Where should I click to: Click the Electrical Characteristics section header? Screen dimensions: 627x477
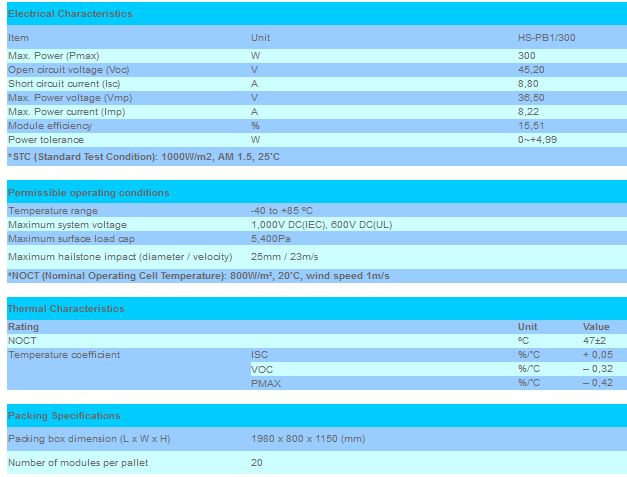pos(70,14)
